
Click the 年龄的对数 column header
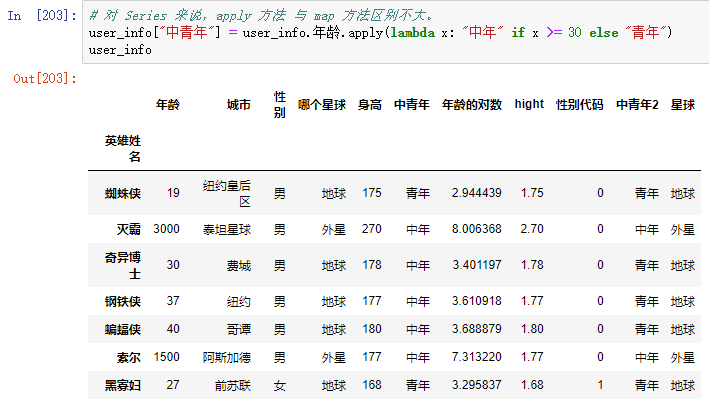[x=472, y=105]
